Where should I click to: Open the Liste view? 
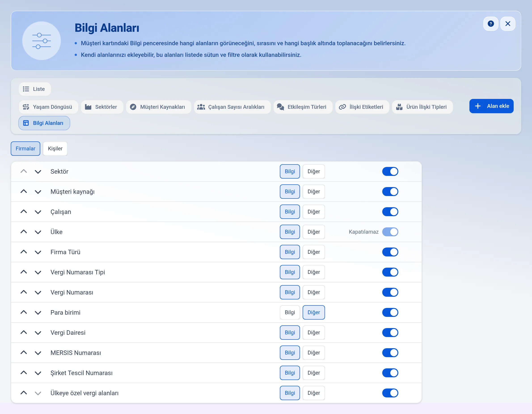point(35,89)
